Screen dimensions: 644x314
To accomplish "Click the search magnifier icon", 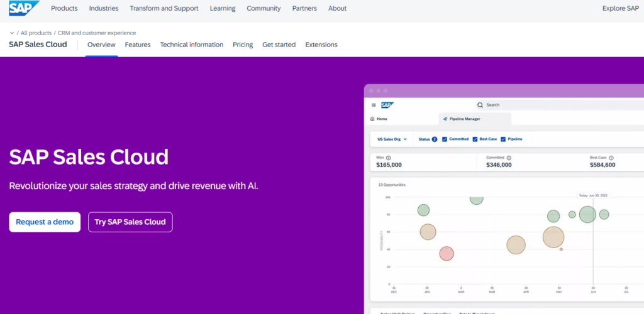I will (x=480, y=105).
